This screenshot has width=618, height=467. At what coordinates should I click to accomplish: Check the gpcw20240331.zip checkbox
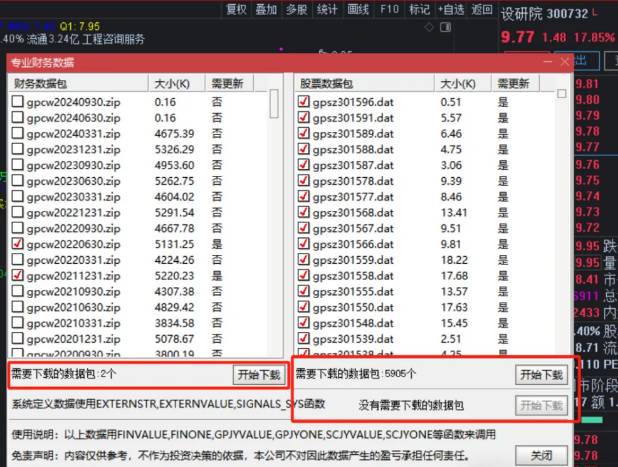click(x=17, y=133)
